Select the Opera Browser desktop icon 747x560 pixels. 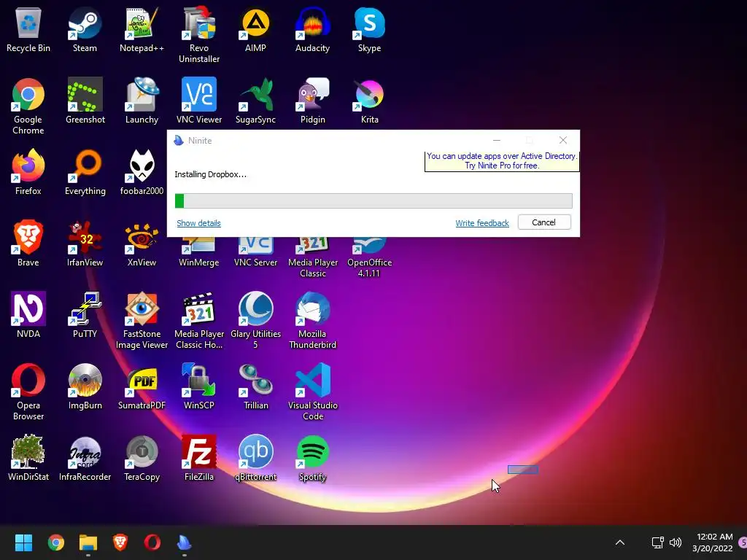tap(28, 392)
